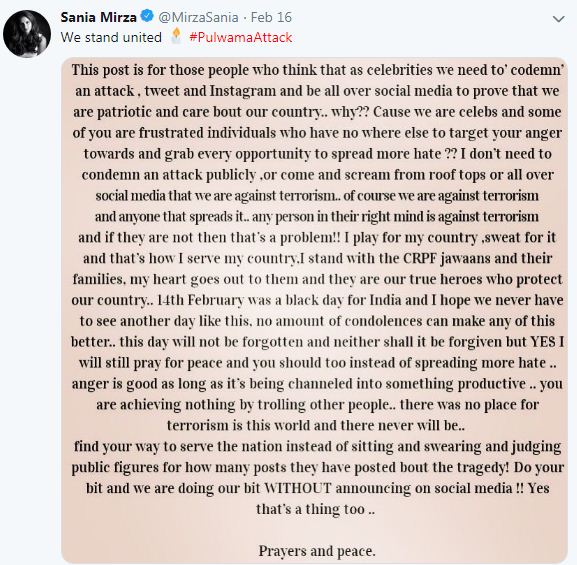Click the blue verified badge

point(147,17)
